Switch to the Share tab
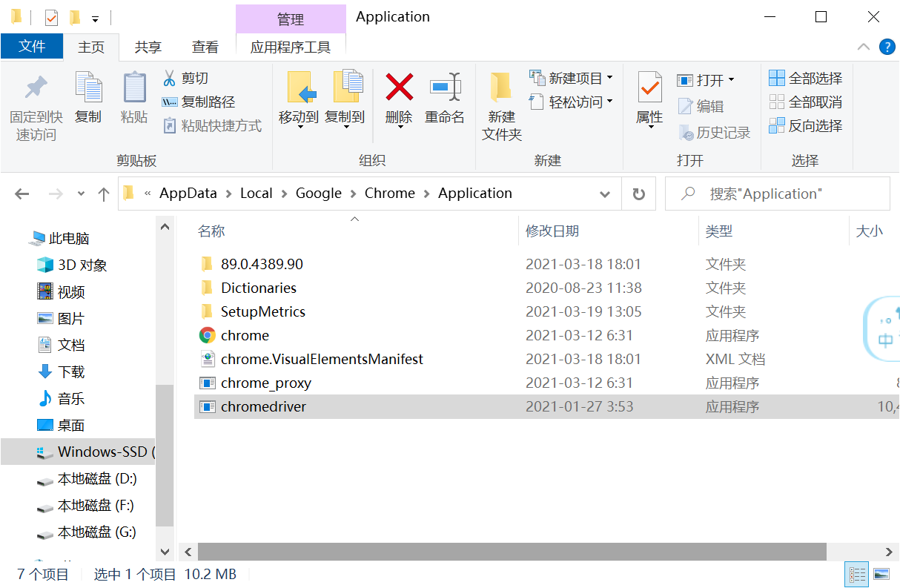 pyautogui.click(x=148, y=47)
